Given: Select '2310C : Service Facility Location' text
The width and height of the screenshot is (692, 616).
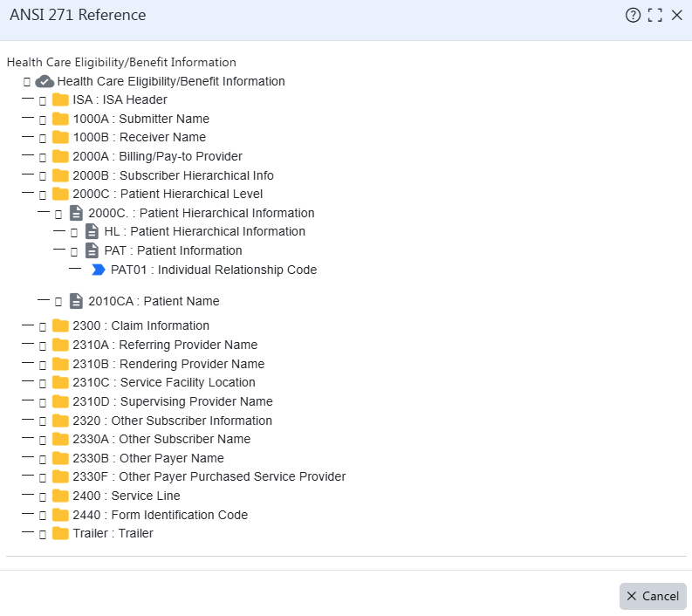Looking at the screenshot, I should (x=164, y=382).
